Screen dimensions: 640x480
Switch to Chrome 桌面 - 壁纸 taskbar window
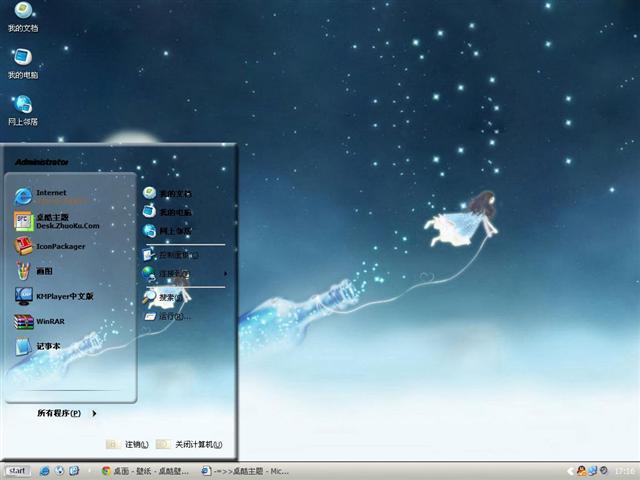146,471
